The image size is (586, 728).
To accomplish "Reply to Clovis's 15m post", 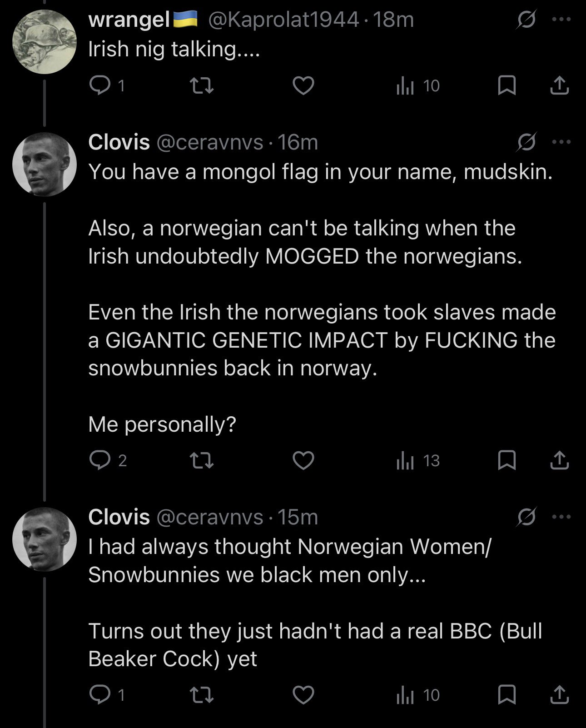I will click(98, 695).
